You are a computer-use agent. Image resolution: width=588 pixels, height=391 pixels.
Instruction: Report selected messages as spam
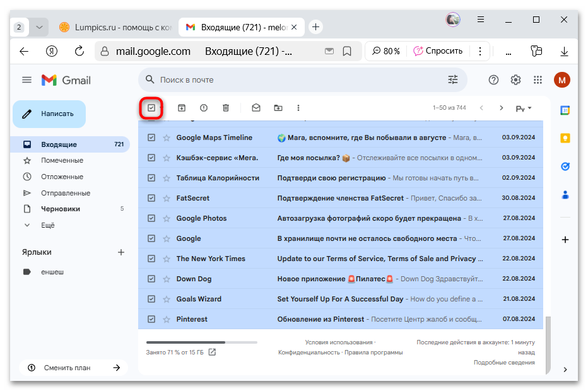(x=203, y=108)
